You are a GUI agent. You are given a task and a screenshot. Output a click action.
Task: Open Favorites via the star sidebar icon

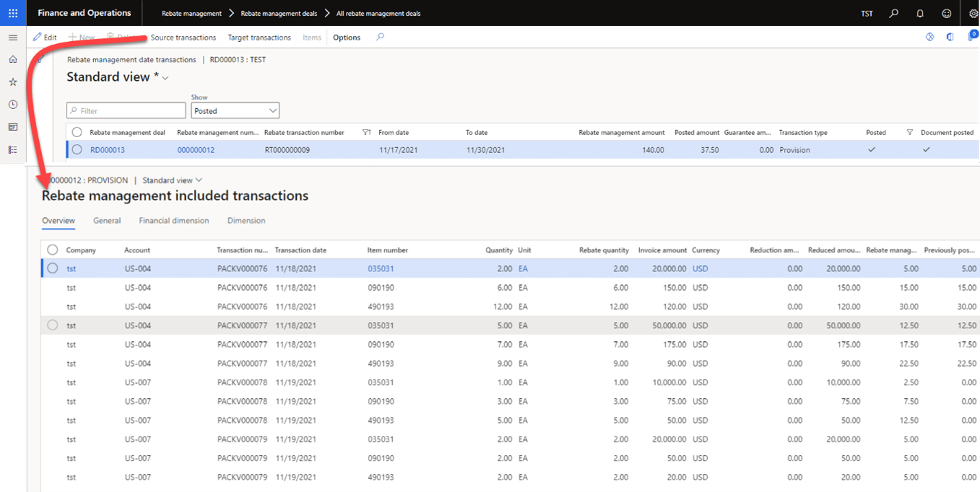point(12,82)
